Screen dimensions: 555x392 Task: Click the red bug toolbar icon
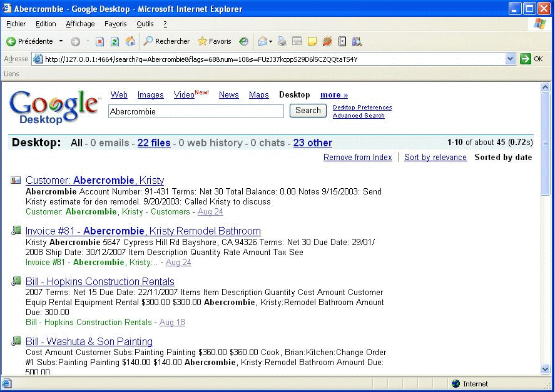(x=327, y=41)
